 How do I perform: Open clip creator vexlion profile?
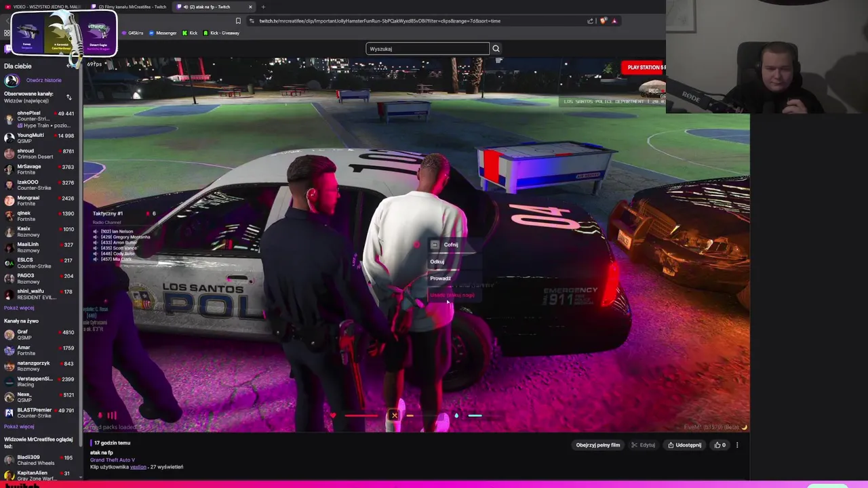138,467
